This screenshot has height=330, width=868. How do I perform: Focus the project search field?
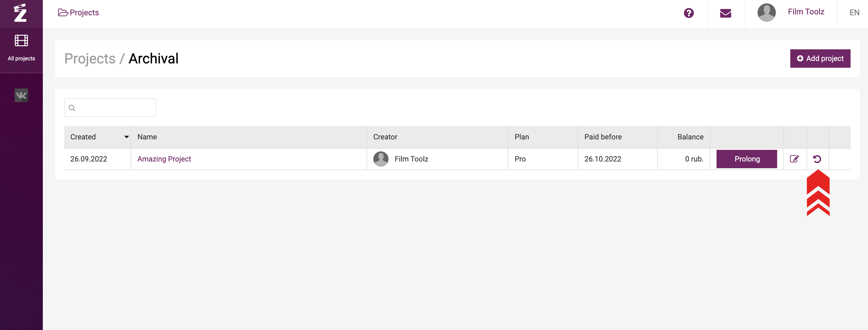(x=110, y=108)
